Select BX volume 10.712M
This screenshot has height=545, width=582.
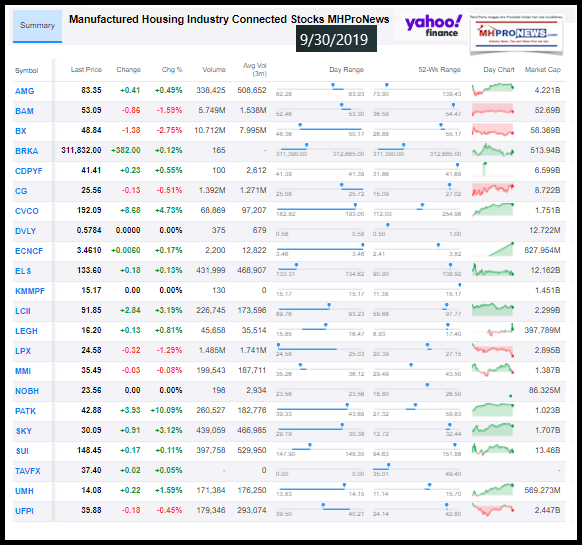210,130
